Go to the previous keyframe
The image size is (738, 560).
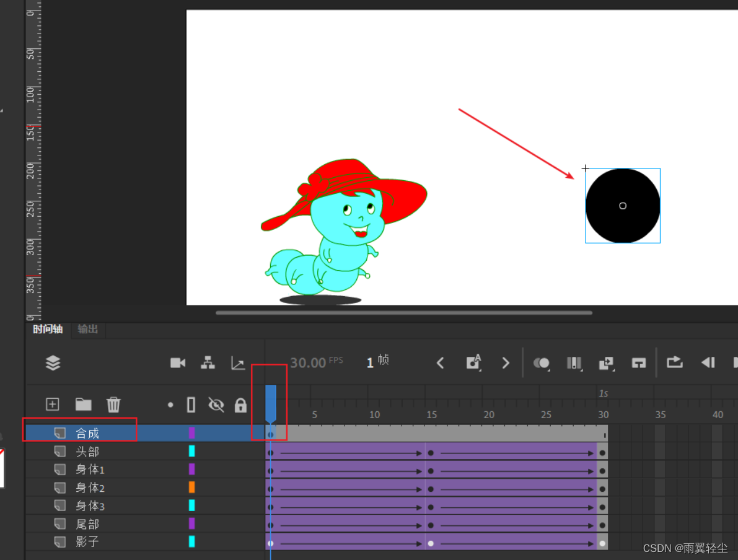pos(441,363)
